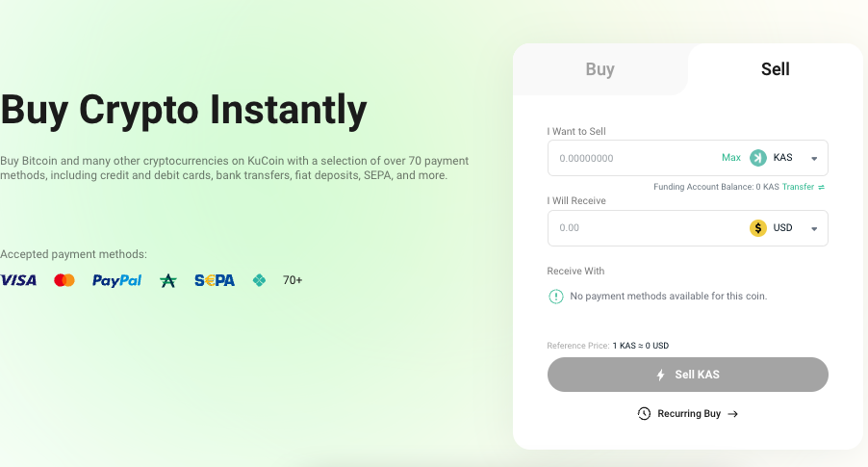Click the Max amount link

pyautogui.click(x=731, y=158)
